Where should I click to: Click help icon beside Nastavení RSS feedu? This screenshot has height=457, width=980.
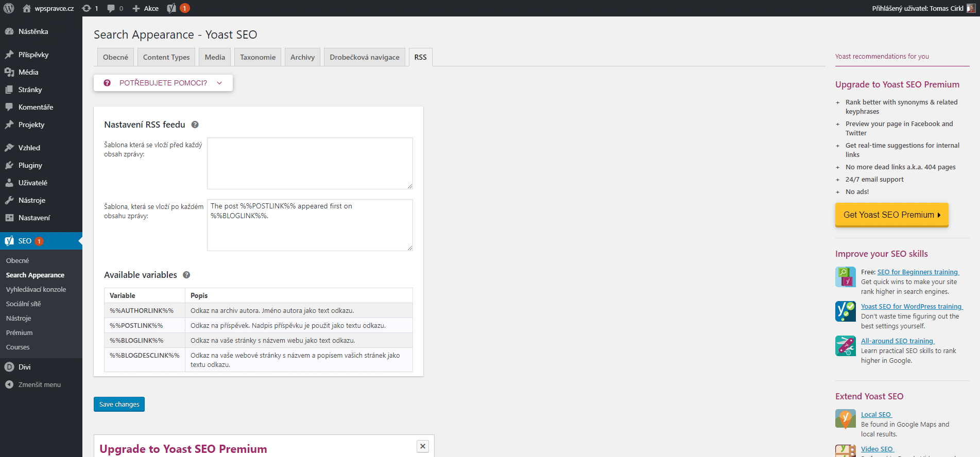tap(195, 125)
